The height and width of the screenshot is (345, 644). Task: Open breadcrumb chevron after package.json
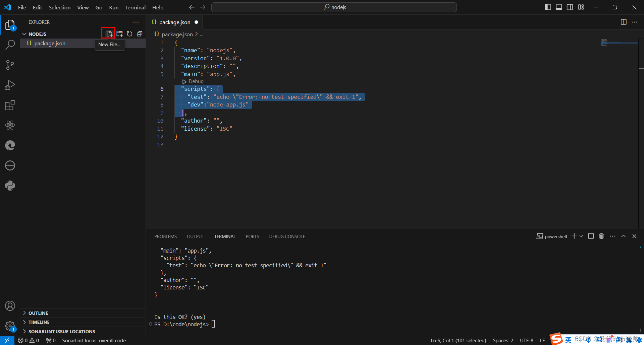coord(197,34)
